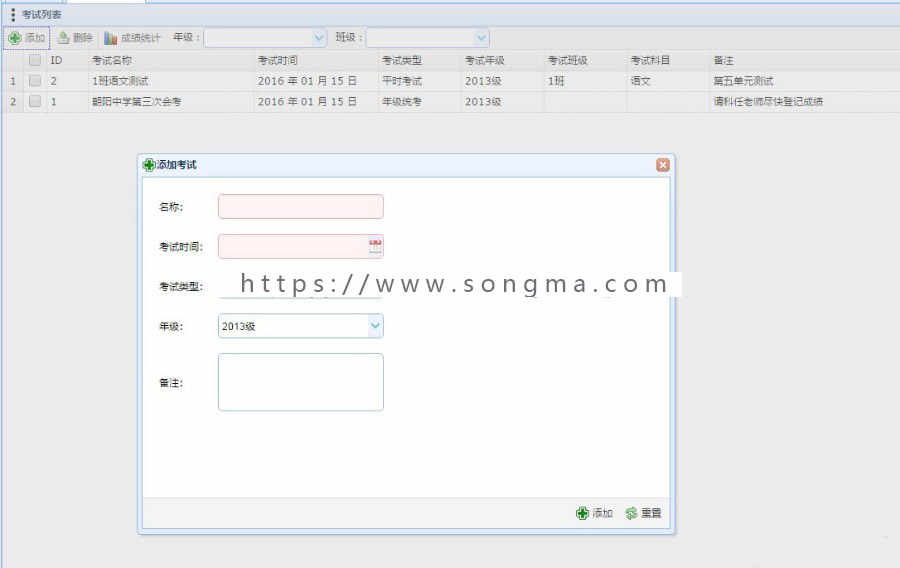
Task: Focus the 名称 input field
Action: click(301, 207)
